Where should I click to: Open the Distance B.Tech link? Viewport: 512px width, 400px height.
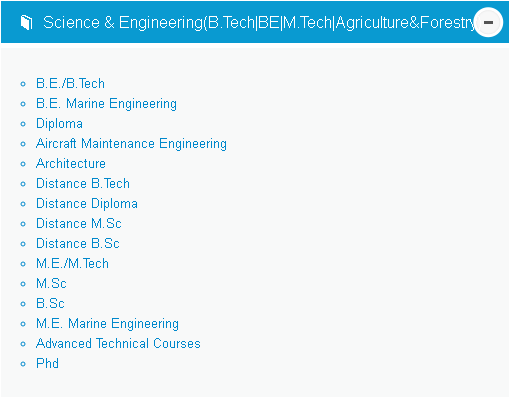click(83, 184)
